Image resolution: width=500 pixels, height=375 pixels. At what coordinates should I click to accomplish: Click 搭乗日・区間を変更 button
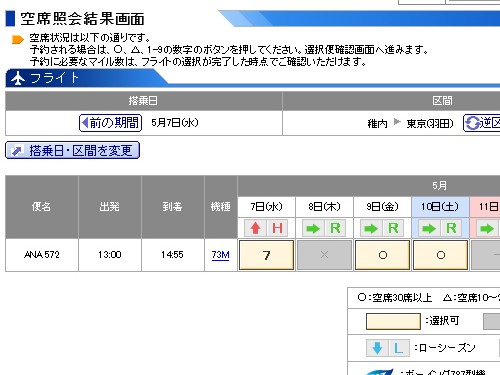pos(72,151)
